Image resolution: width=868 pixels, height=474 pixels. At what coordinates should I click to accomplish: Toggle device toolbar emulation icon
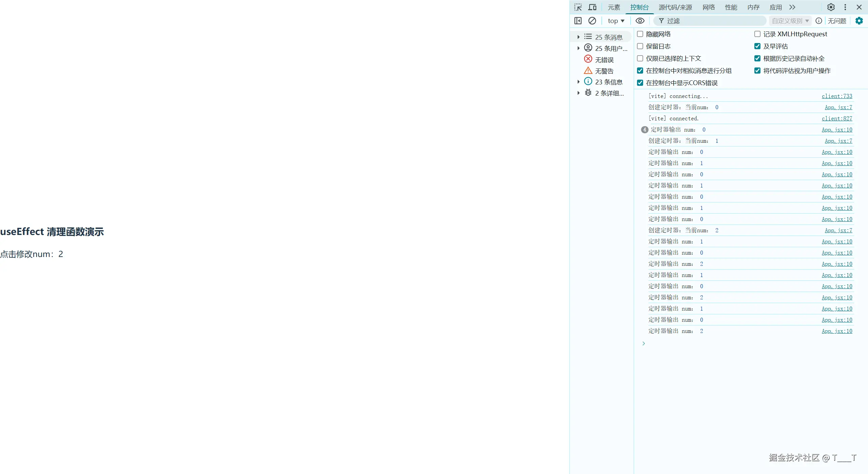point(592,7)
